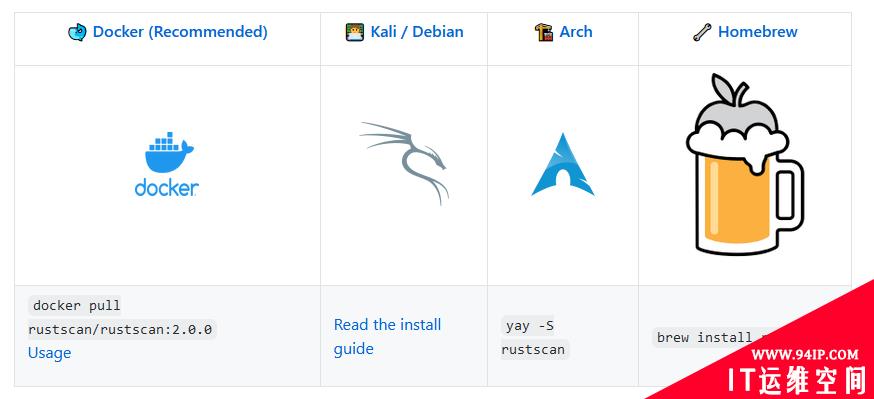The width and height of the screenshot is (874, 399).
Task: Click the blue Docker whale logo
Action: tap(167, 164)
